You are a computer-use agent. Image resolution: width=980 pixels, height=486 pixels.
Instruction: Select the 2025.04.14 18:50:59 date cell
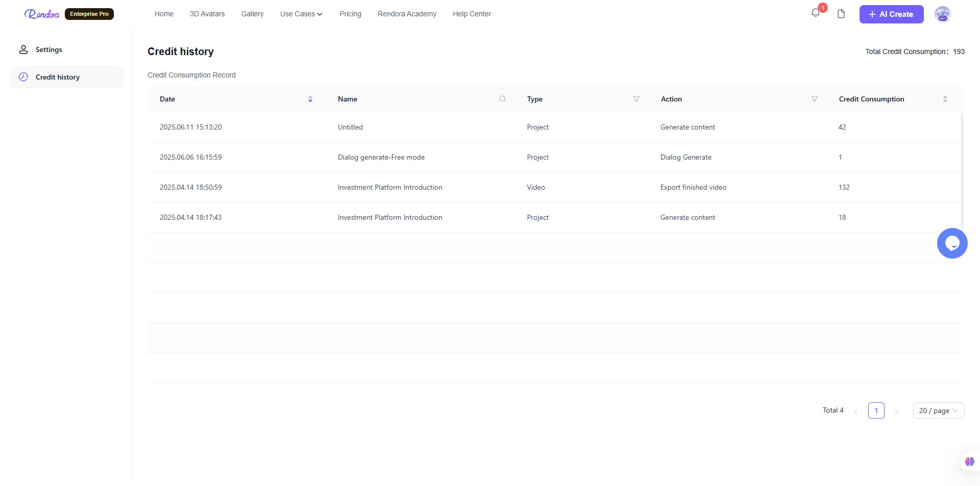tap(191, 187)
